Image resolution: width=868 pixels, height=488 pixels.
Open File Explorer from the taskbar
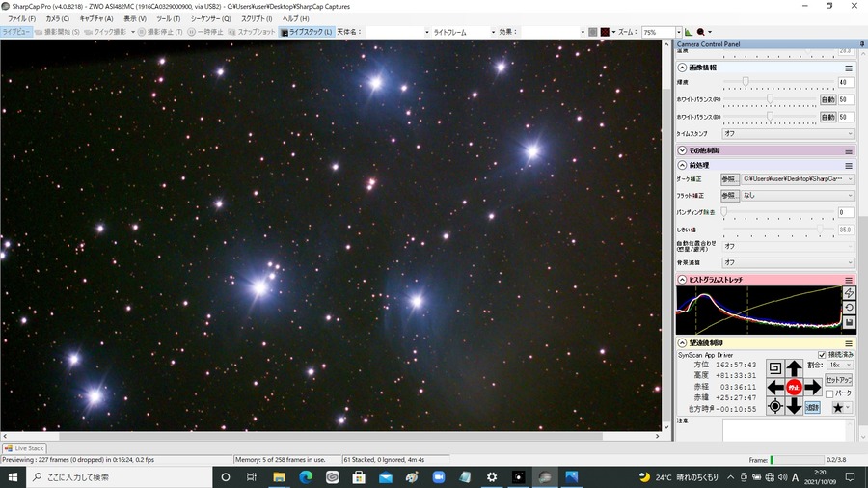tap(279, 477)
